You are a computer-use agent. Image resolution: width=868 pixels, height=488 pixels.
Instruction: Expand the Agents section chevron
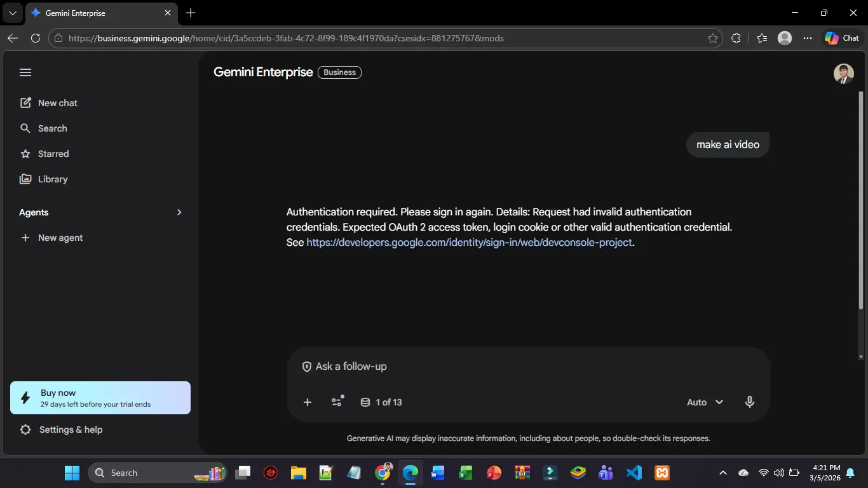point(179,212)
